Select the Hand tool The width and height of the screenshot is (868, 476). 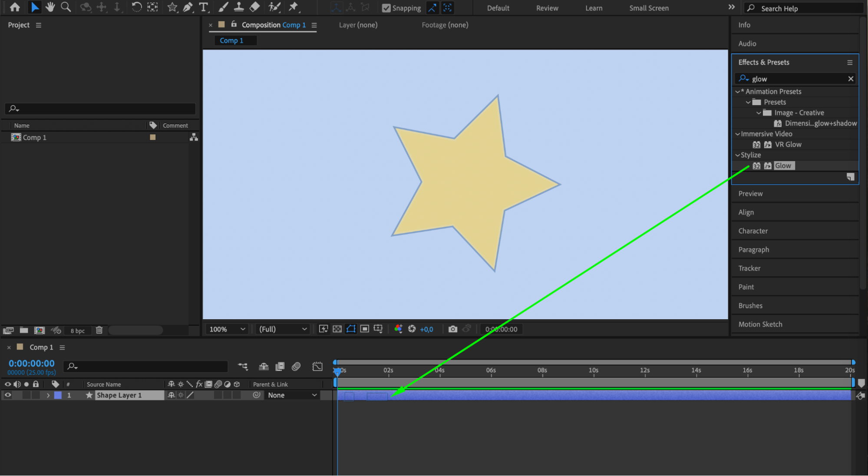50,7
